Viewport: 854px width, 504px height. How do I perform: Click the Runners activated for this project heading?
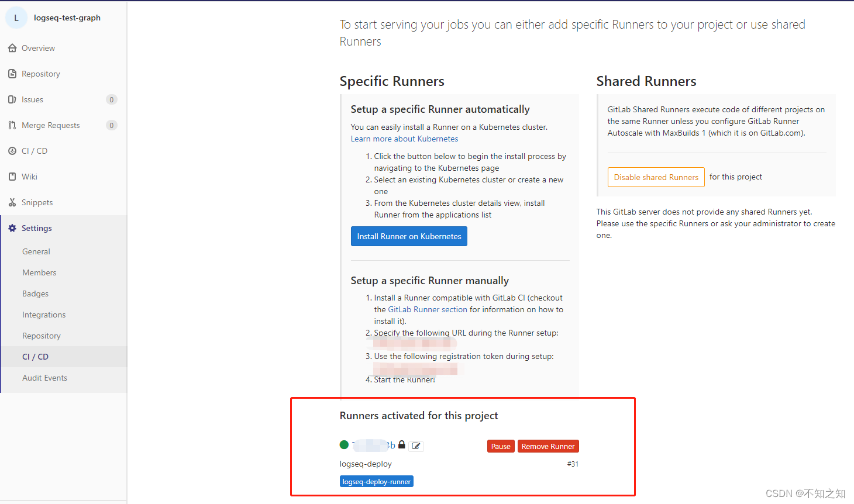pos(419,416)
